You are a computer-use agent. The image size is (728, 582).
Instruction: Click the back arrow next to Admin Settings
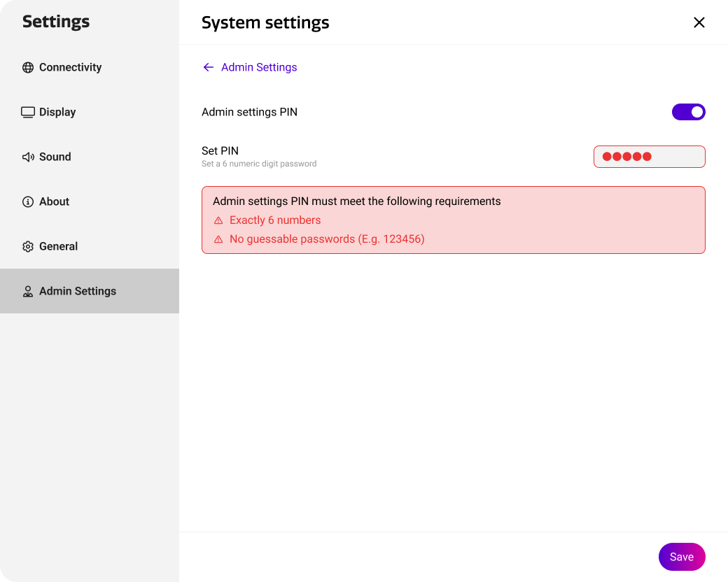point(208,67)
